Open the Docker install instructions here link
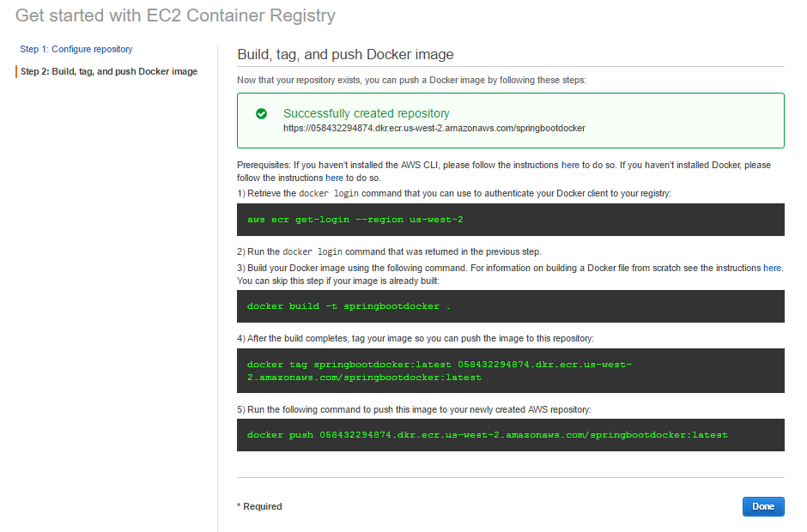807x532 pixels. click(334, 176)
